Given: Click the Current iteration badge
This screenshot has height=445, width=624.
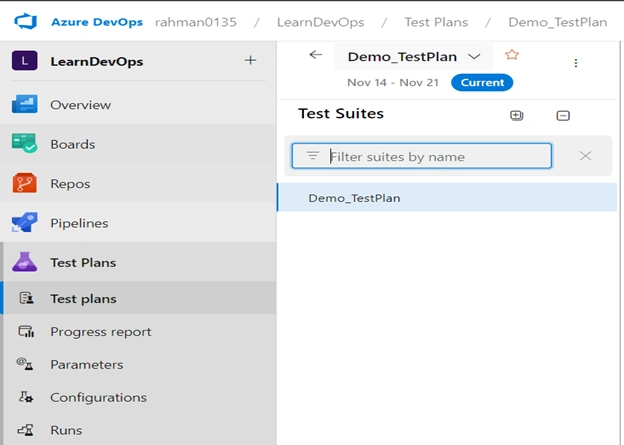Looking at the screenshot, I should pyautogui.click(x=482, y=82).
